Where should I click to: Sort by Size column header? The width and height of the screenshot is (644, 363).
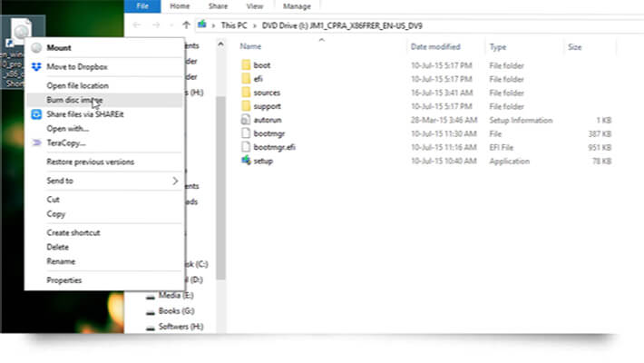(574, 47)
